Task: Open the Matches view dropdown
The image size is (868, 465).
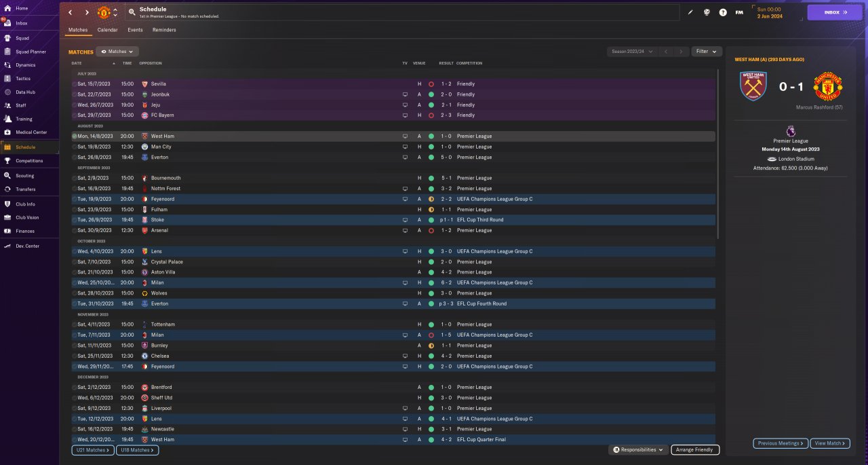Action: click(117, 52)
